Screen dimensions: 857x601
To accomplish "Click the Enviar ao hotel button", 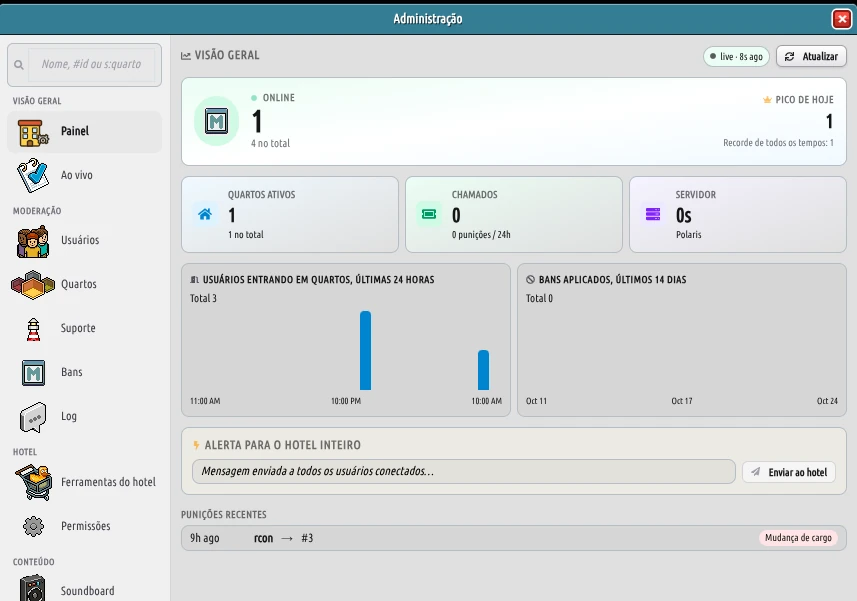I will click(x=789, y=472).
